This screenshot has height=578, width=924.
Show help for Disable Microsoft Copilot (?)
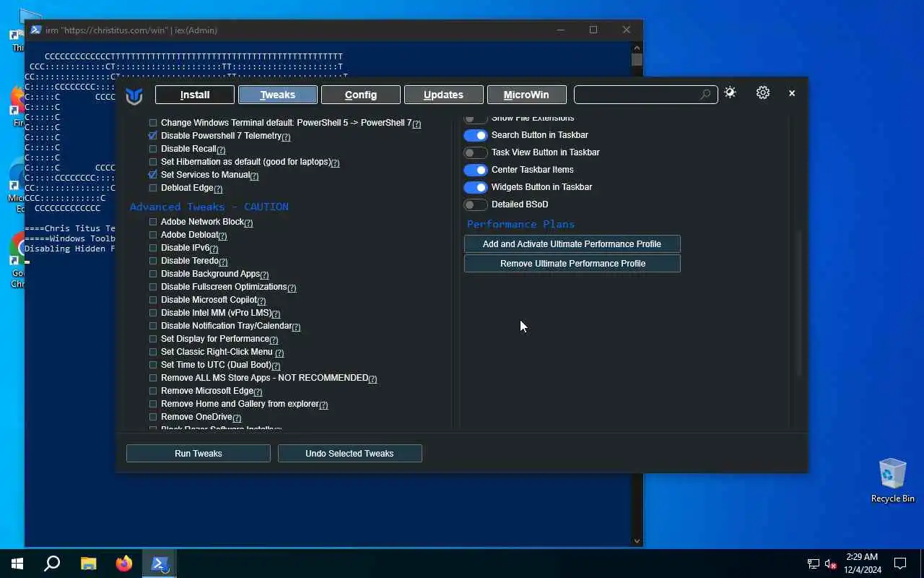[x=261, y=301]
